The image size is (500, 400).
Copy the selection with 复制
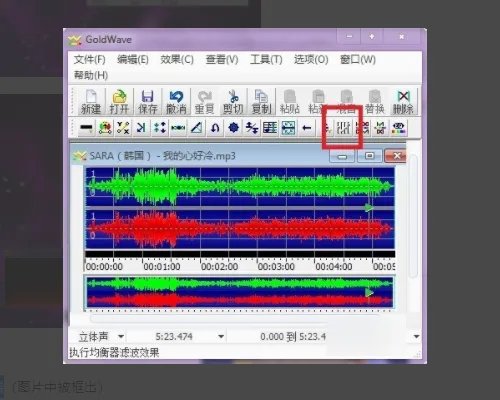(261, 102)
